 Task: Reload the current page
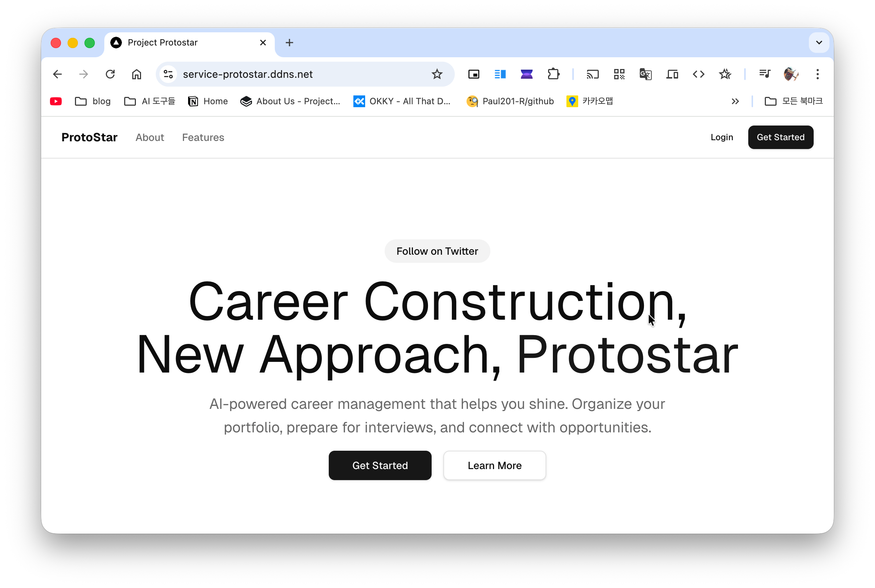(x=110, y=74)
